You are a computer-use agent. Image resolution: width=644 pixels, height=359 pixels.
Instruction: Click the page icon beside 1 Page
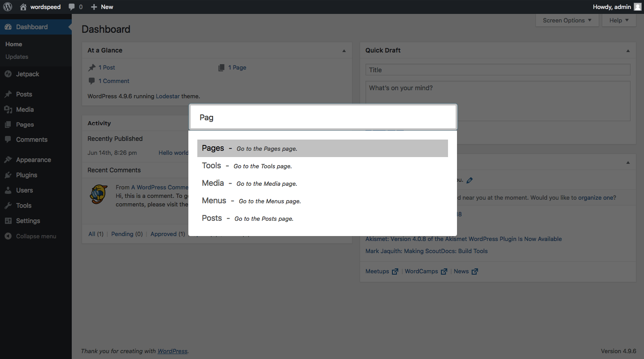click(222, 68)
